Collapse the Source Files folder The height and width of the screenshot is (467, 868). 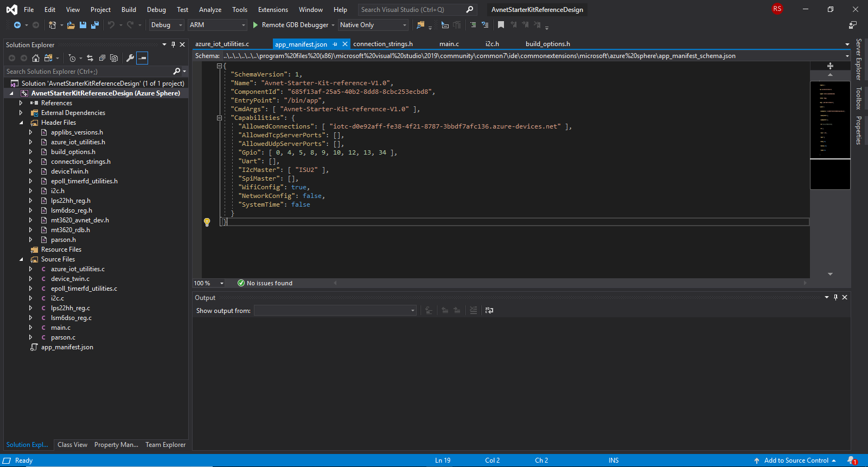pyautogui.click(x=21, y=259)
